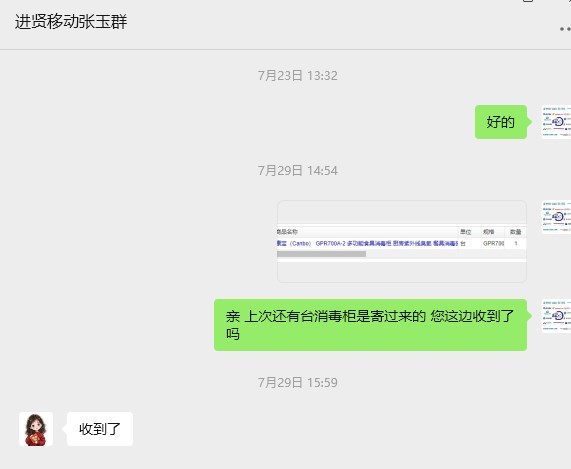This screenshot has width=571, height=469.
Task: Click sender avatar beside the 好的 message
Action: click(556, 122)
